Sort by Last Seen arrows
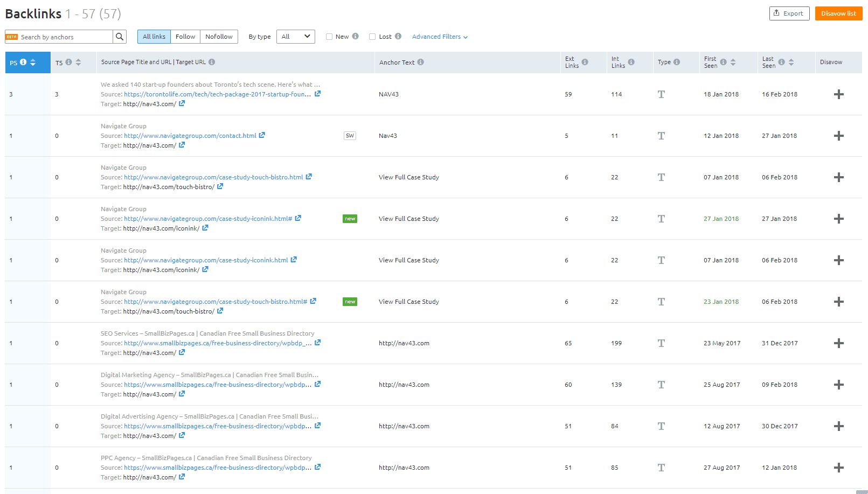This screenshot has width=868, height=494. 791,62
